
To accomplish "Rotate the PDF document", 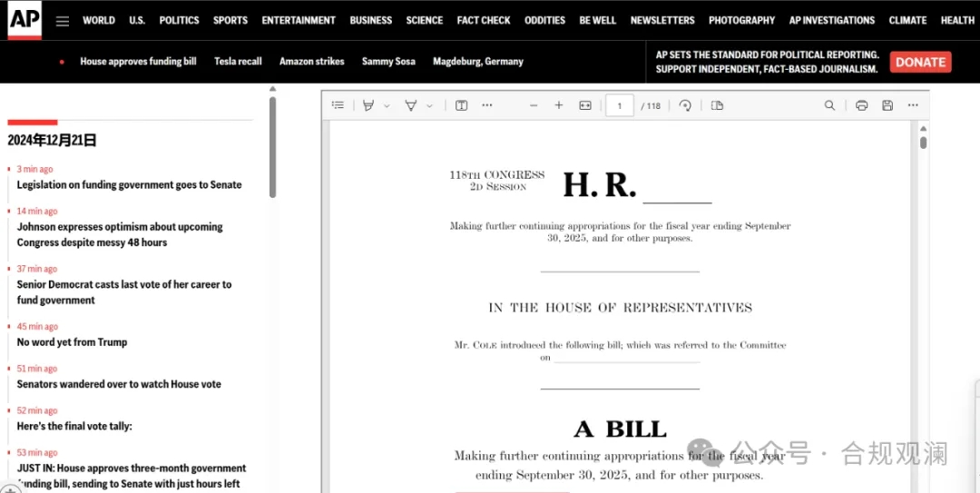I will (685, 105).
